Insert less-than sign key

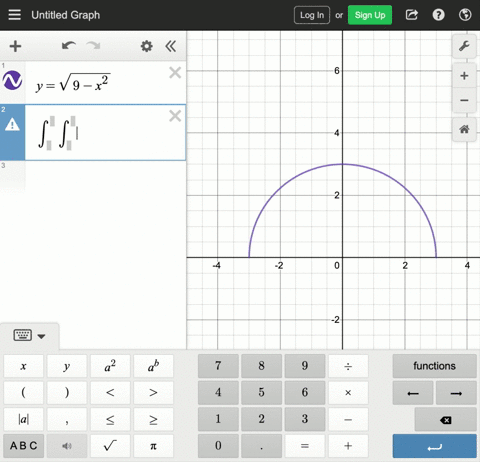point(110,393)
